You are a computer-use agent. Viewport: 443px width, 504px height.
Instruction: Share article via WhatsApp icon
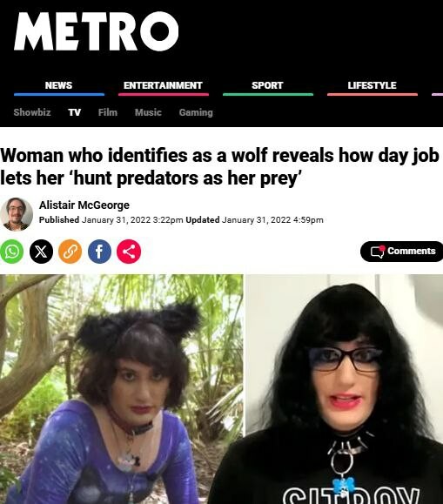tap(12, 252)
